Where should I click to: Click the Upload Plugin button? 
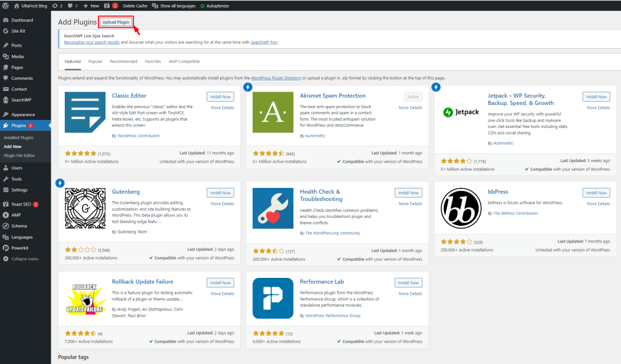tap(116, 22)
